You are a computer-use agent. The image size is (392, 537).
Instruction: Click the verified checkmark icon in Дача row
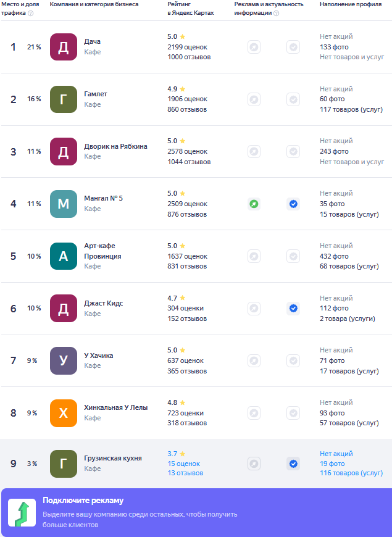pyautogui.click(x=293, y=47)
